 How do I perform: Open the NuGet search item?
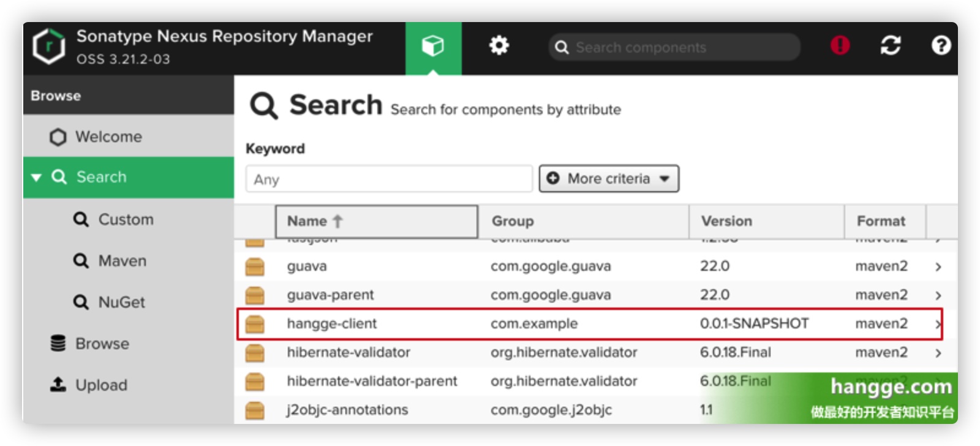tap(129, 302)
